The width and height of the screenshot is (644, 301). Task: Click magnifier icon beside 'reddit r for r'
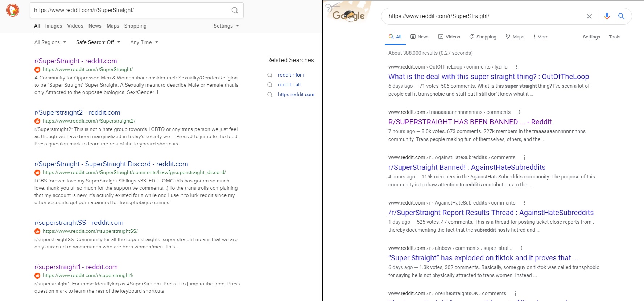click(x=270, y=75)
